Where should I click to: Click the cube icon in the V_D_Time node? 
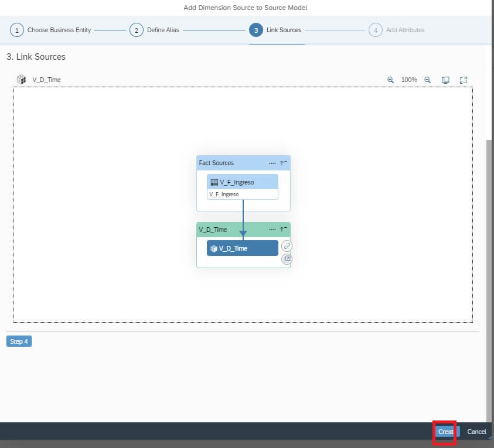(214, 248)
